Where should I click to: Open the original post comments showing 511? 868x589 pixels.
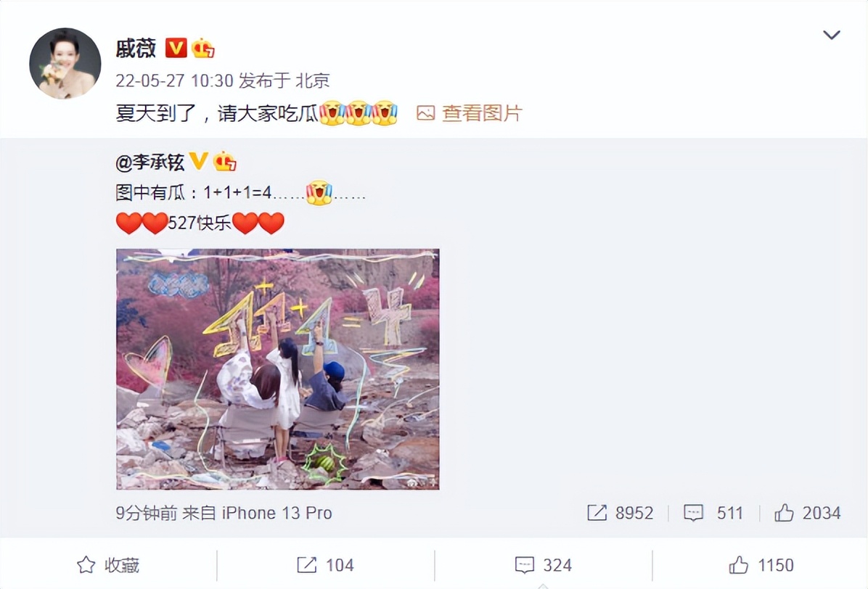(x=713, y=513)
